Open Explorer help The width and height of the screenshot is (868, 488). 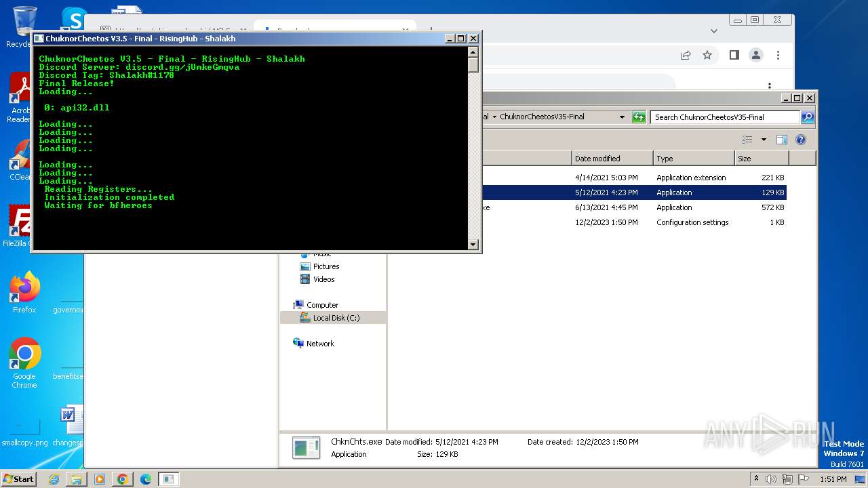(x=800, y=140)
